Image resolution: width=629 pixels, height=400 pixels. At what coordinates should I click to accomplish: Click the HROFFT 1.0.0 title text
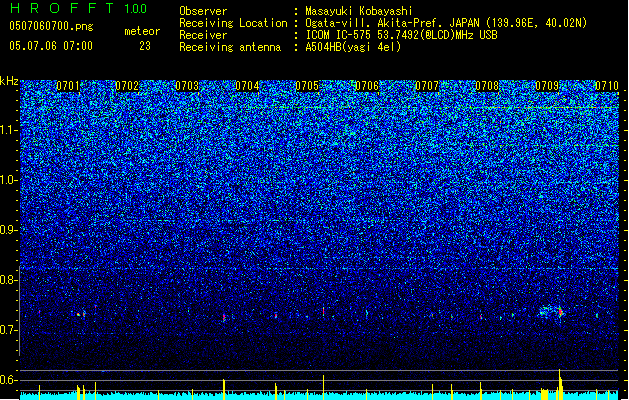pos(79,8)
